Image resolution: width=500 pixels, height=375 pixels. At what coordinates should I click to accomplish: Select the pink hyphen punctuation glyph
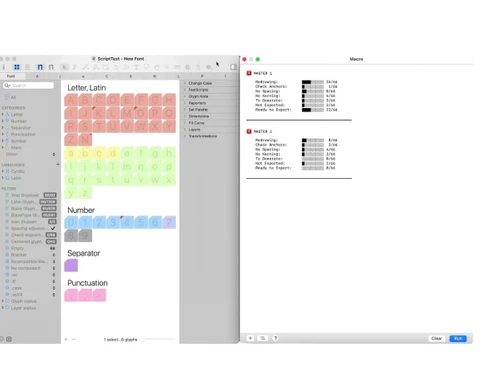pos(99,295)
